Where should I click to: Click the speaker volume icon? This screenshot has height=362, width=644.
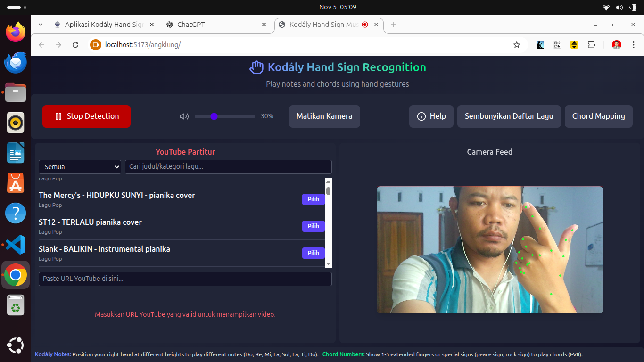coord(184,116)
